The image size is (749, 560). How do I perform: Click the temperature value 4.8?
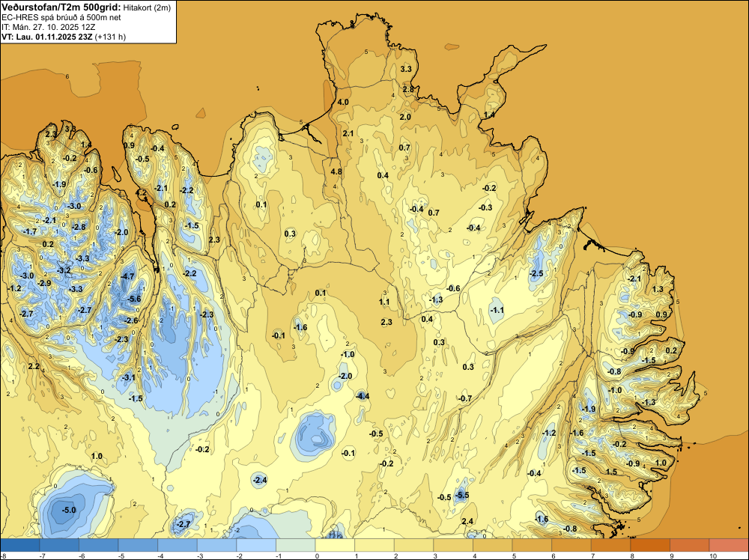pos(336,172)
